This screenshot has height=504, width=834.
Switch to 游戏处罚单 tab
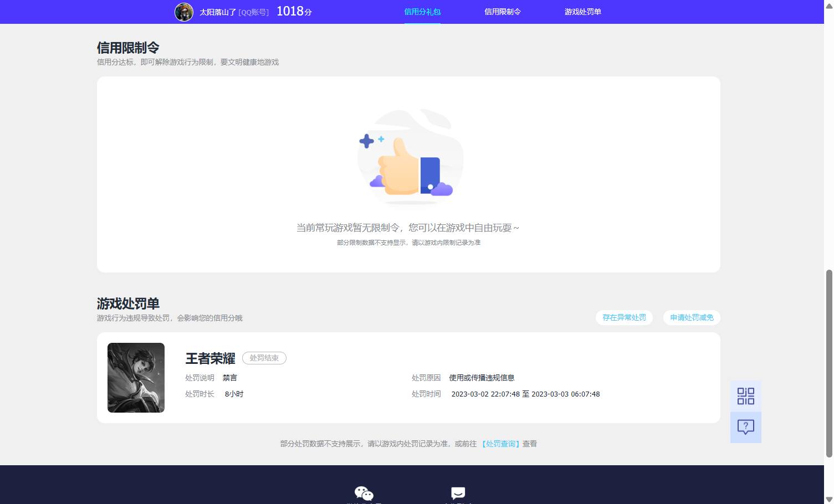coord(583,12)
